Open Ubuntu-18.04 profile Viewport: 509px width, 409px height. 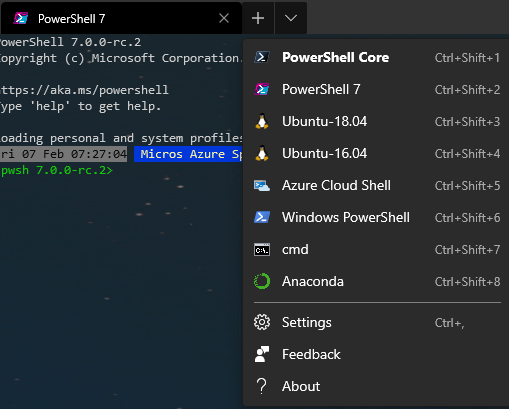point(377,121)
